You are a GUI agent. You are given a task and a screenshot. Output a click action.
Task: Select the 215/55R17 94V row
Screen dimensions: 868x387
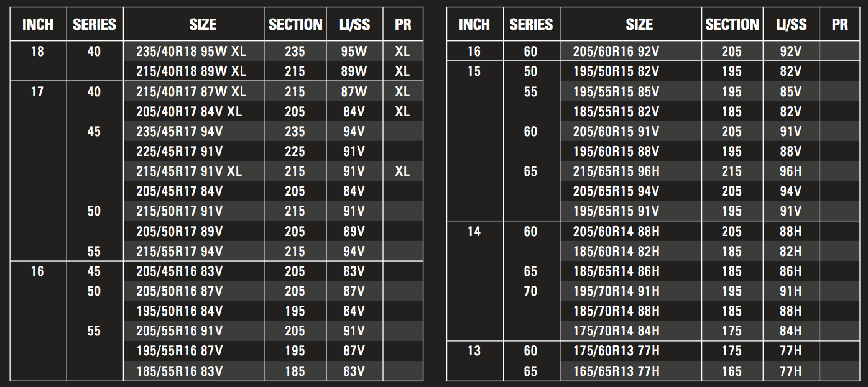pos(216,252)
